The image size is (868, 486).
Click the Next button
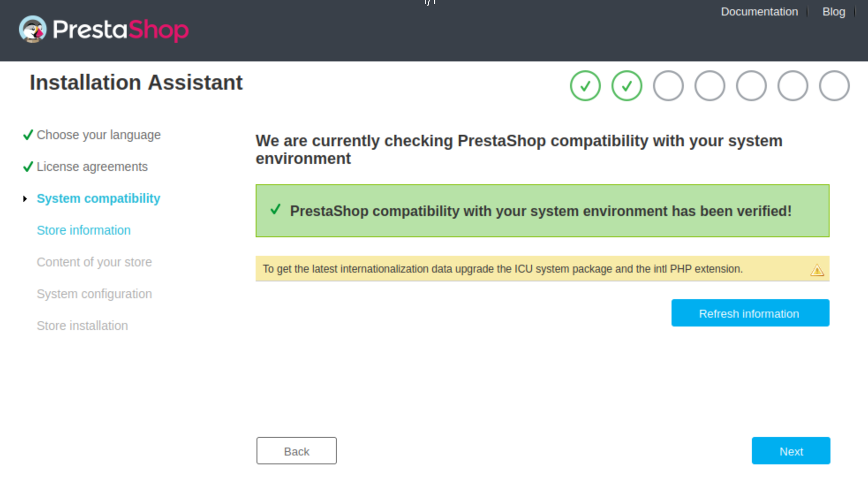click(791, 451)
